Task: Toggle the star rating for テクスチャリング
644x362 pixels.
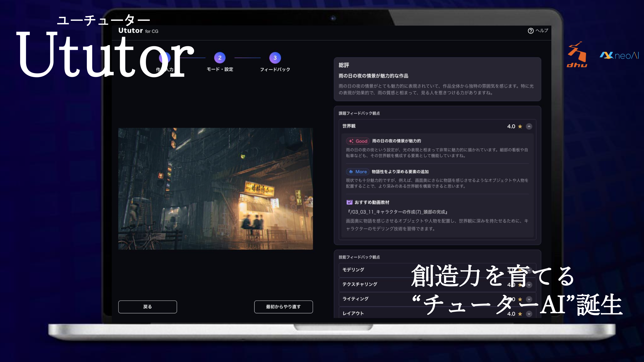Action: (520, 285)
